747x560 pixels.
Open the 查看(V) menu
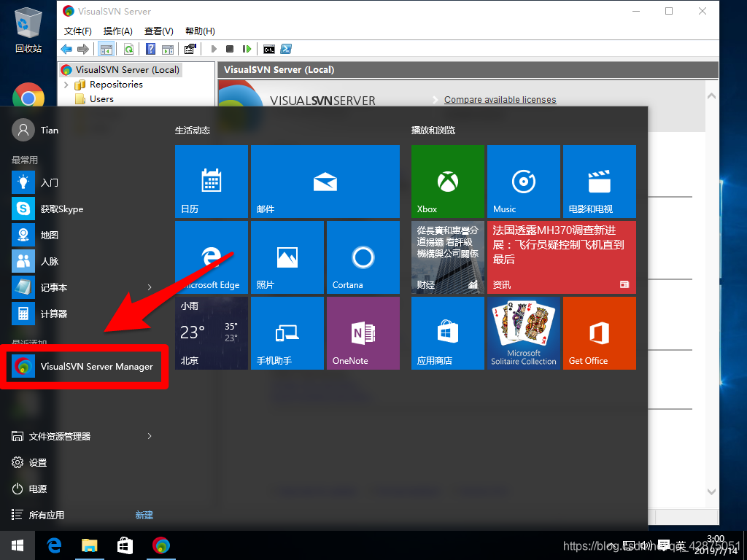pos(158,31)
